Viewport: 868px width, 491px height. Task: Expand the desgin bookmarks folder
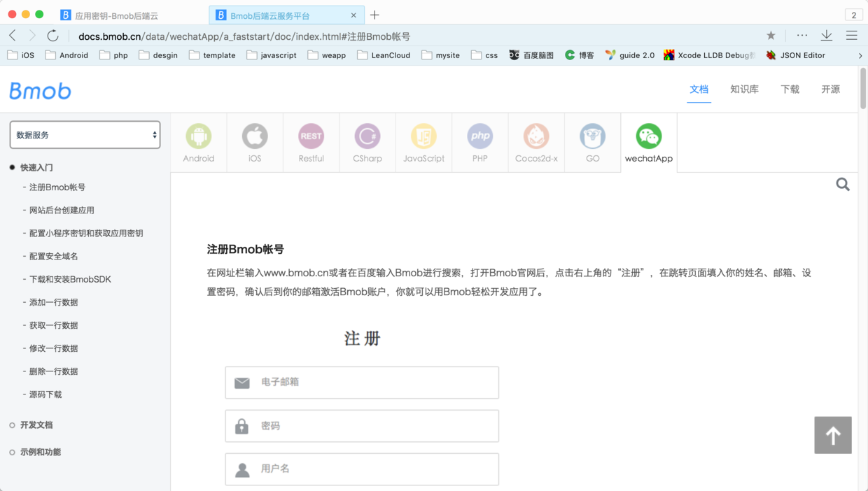click(158, 55)
